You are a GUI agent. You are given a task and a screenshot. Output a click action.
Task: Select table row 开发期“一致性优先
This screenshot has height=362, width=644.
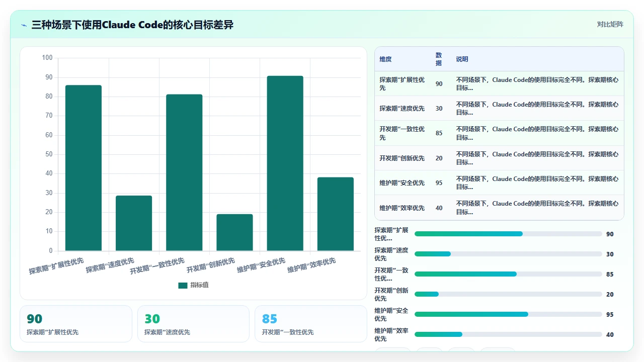499,133
